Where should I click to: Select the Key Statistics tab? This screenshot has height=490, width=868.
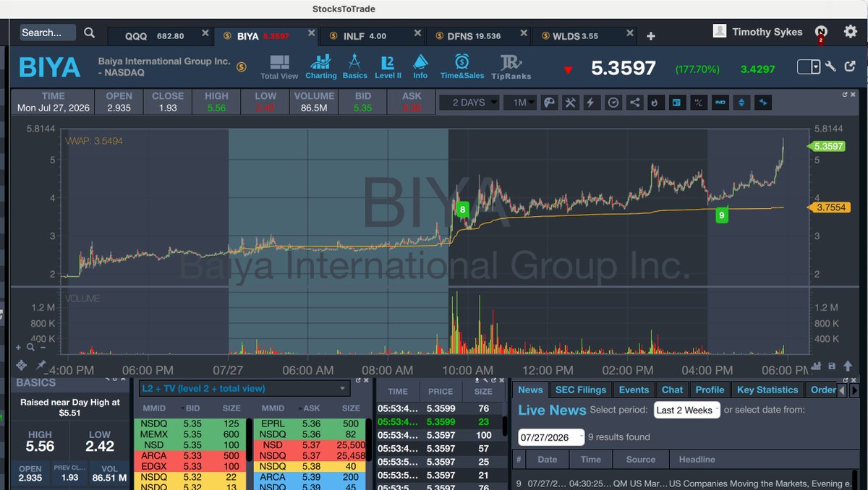[767, 390]
